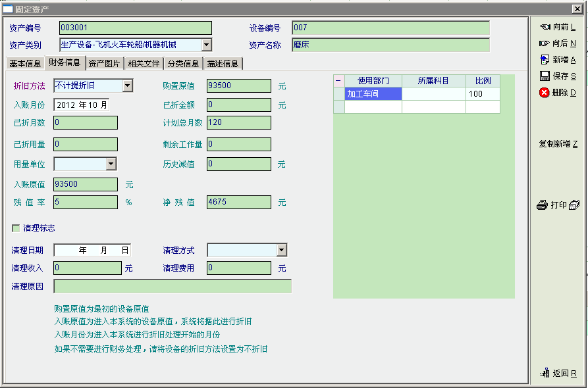Click the 购置原值 input field
The width and height of the screenshot is (588, 388).
(x=238, y=85)
